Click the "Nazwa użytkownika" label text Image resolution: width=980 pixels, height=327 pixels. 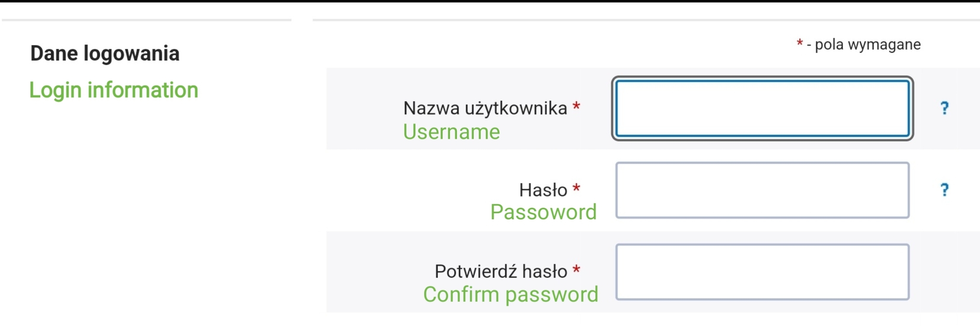[485, 108]
